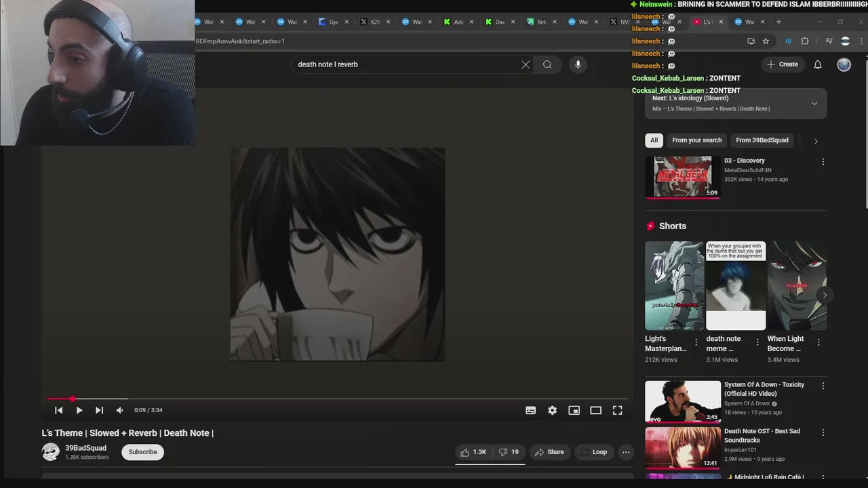Dislike the video showing 19
This screenshot has height=488, width=868.
(x=509, y=452)
